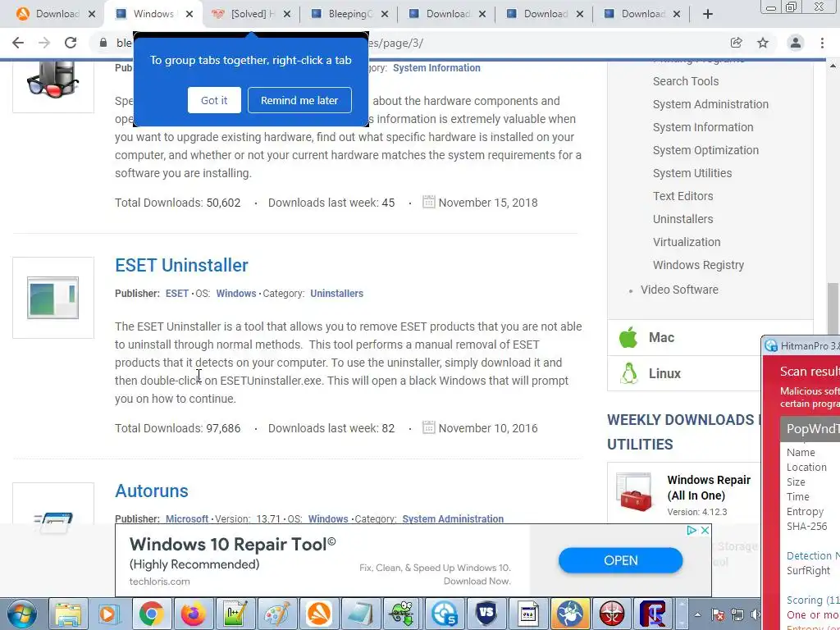The width and height of the screenshot is (840, 630).
Task: Click the page scrollbar up arrow
Action: 833,66
